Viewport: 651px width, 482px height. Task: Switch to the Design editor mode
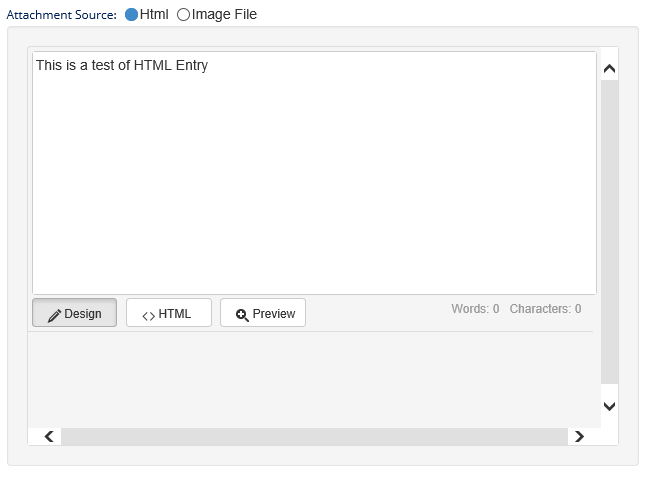coord(74,313)
